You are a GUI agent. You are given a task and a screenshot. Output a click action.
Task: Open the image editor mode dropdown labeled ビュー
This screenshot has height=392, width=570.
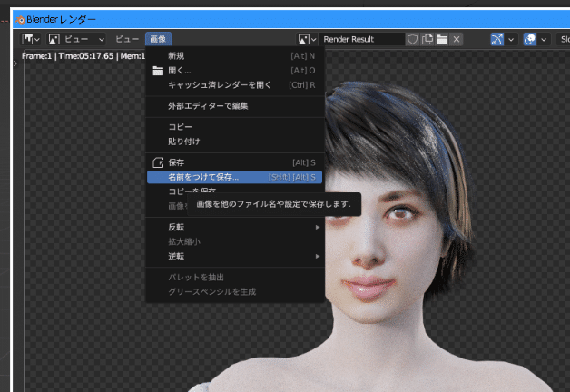76,39
